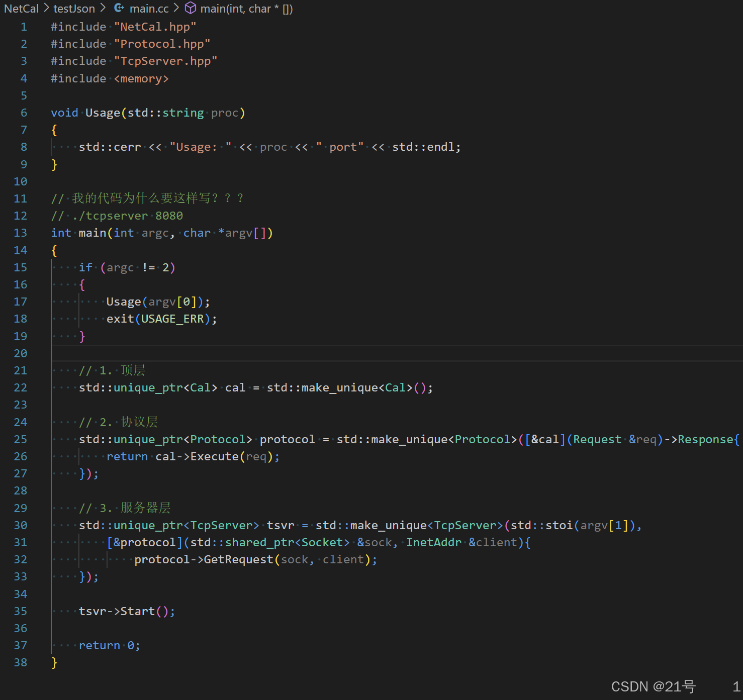
Task: Click the <memory> include text
Action: click(x=141, y=79)
